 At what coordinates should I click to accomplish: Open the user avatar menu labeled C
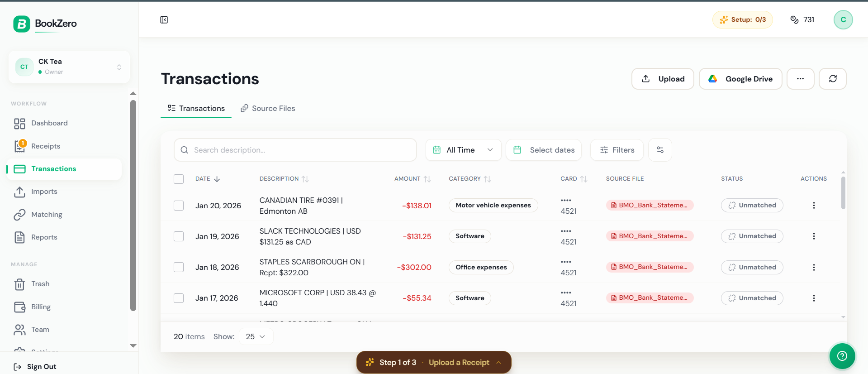pyautogui.click(x=843, y=19)
